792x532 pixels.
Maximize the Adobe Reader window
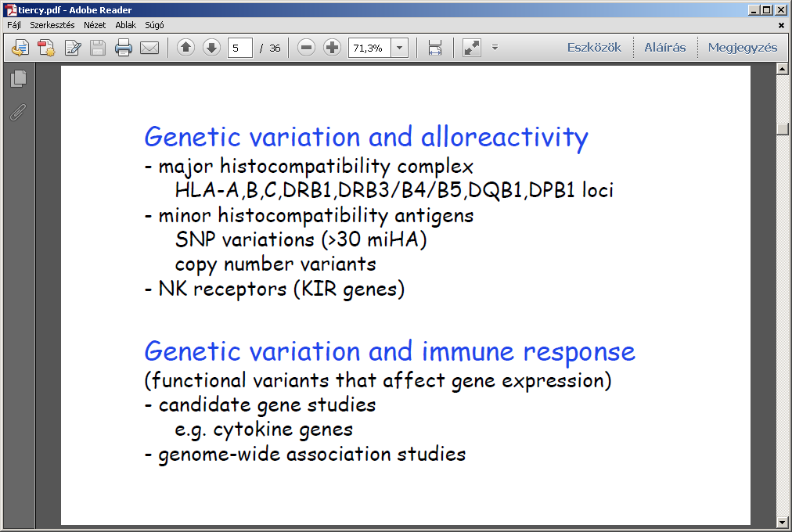pos(767,10)
